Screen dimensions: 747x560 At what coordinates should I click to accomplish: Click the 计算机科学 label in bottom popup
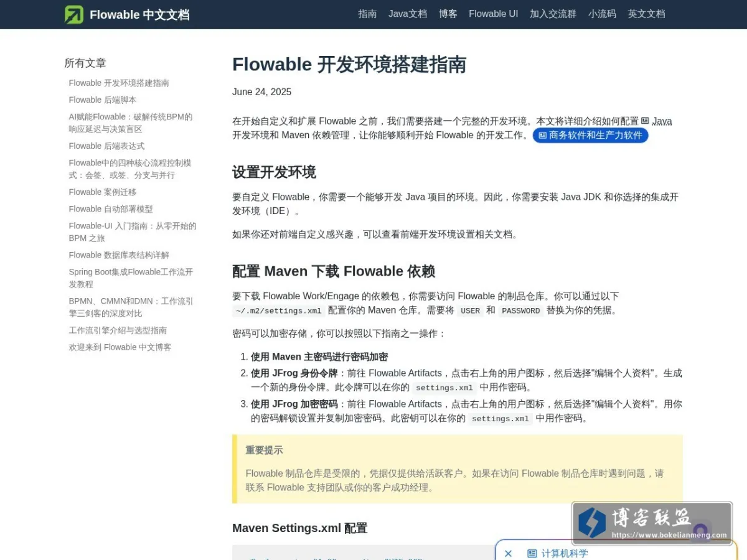[564, 553]
